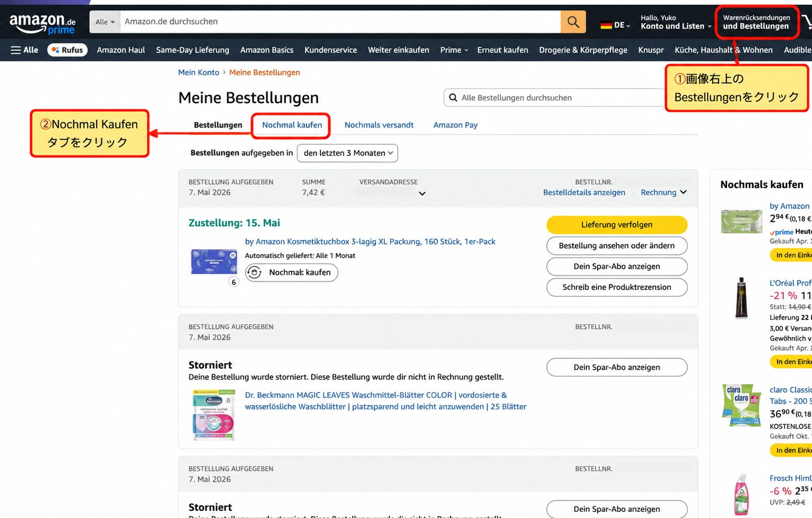Click the Nochmal kaufen circular arrow icon
The image size is (812, 518).
click(254, 272)
